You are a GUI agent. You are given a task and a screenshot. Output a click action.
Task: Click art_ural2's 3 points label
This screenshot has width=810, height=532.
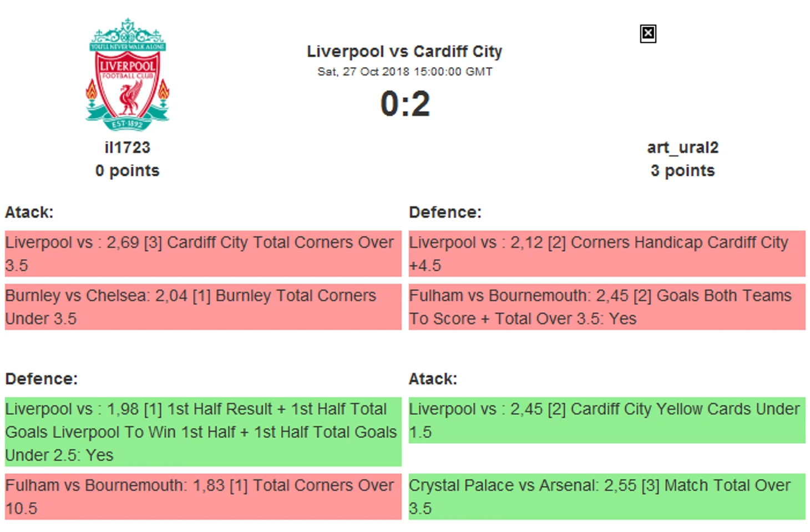click(x=682, y=171)
